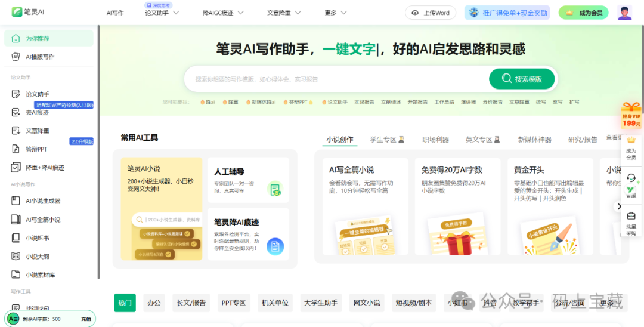
Task: Click 答辩PPT suggestion tag under search
Action: pyautogui.click(x=298, y=102)
